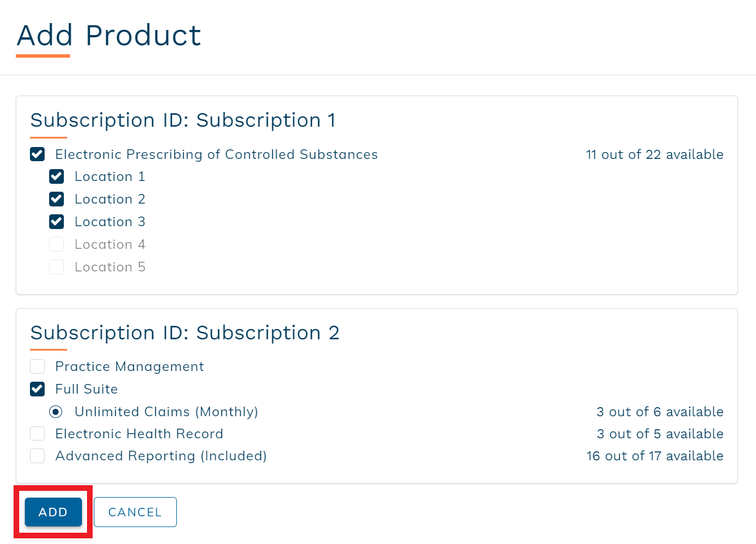Check the Advanced Reporting (Included) checkbox
The height and width of the screenshot is (544, 756).
coord(37,456)
